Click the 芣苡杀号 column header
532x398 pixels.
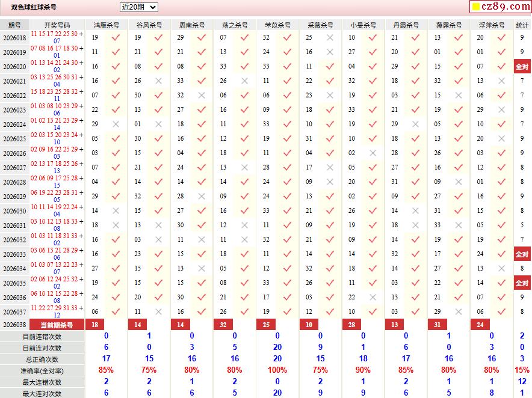point(277,25)
